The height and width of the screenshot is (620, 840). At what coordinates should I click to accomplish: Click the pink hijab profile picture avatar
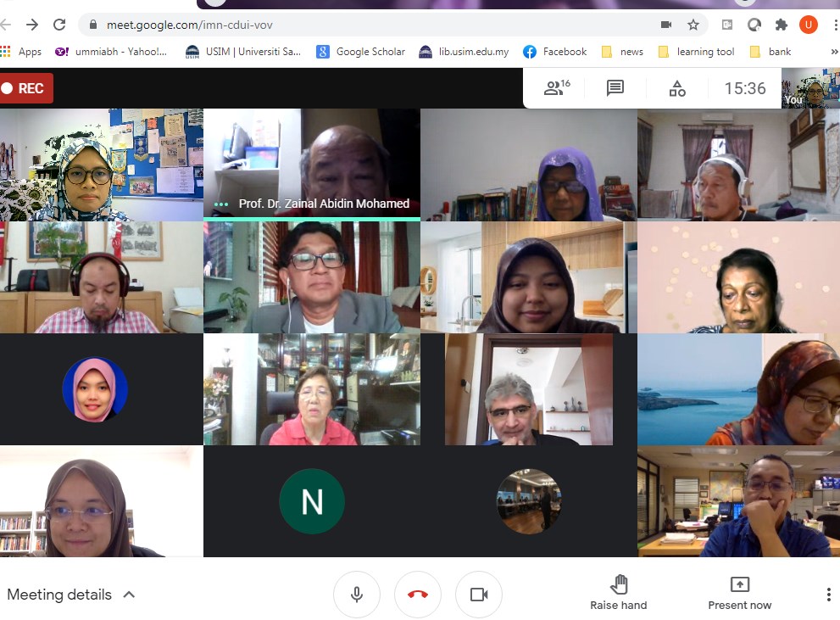click(x=95, y=389)
